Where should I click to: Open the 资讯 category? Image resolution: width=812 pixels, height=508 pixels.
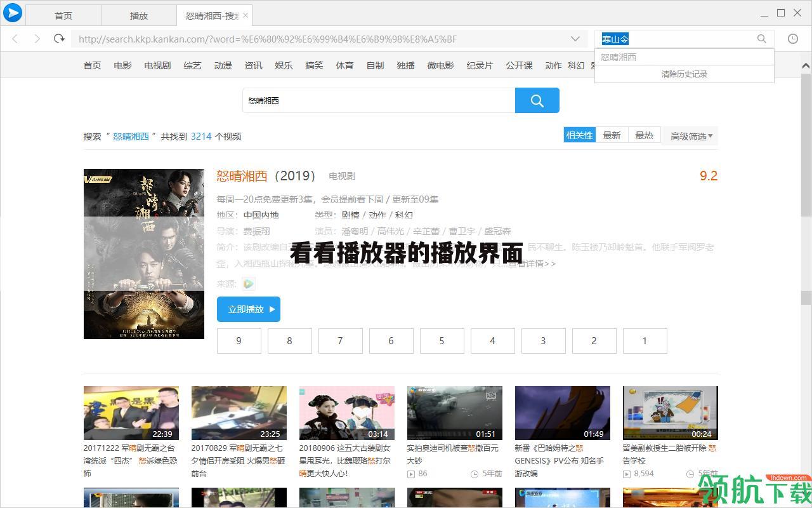tap(253, 65)
